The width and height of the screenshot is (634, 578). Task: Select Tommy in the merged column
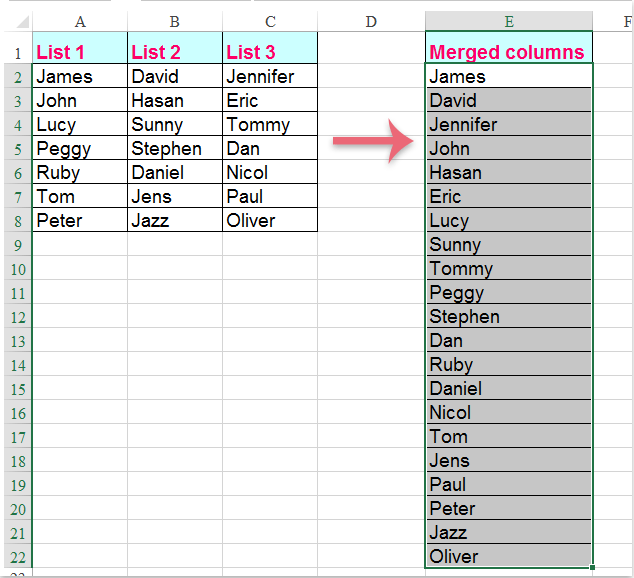click(x=509, y=269)
